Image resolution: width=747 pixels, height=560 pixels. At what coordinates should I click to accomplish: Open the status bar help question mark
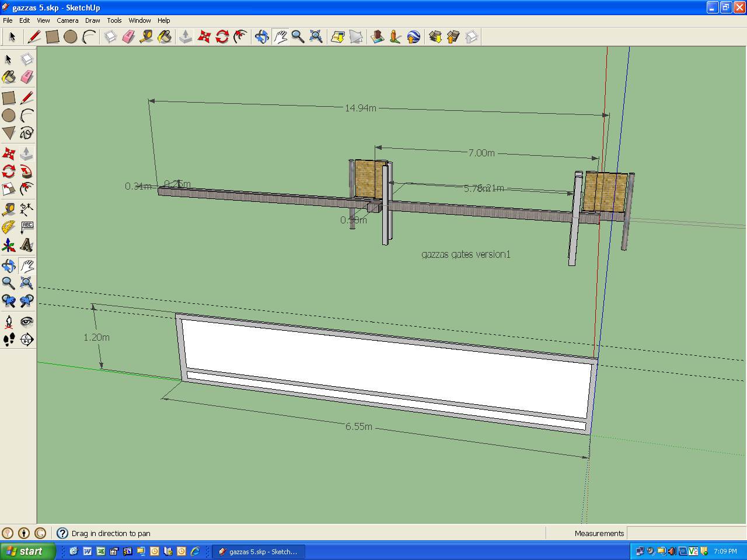click(62, 533)
